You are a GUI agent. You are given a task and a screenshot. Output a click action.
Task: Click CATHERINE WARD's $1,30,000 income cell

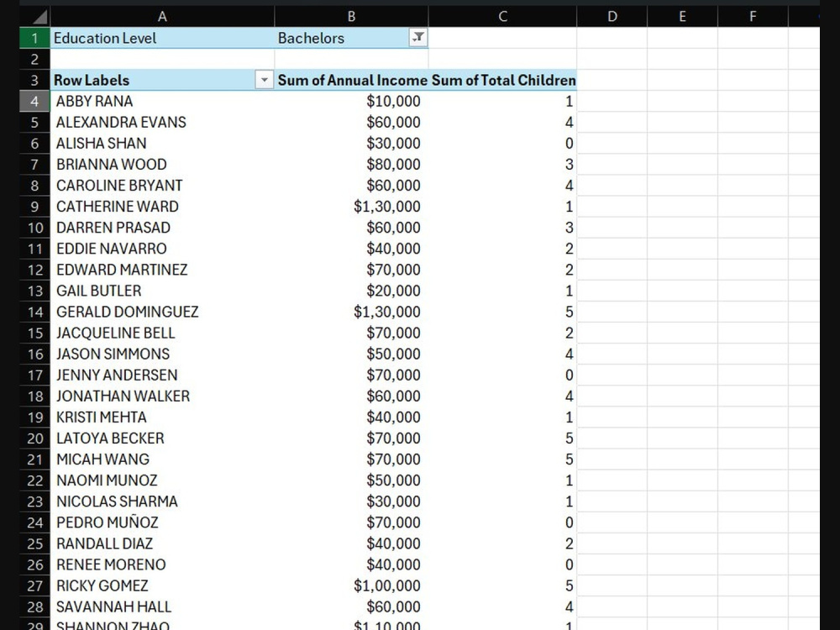tap(351, 207)
